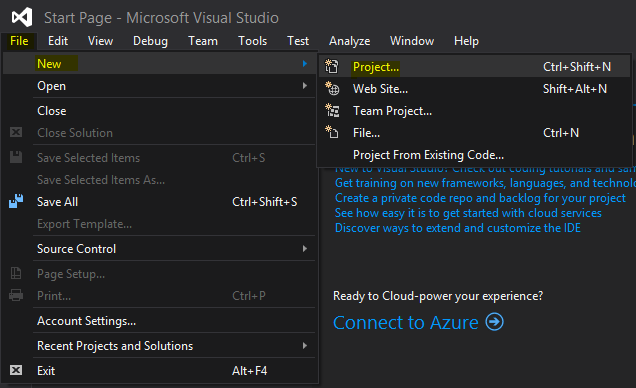The image size is (636, 388).
Task: Select Source Control menu entry
Action: (x=159, y=249)
